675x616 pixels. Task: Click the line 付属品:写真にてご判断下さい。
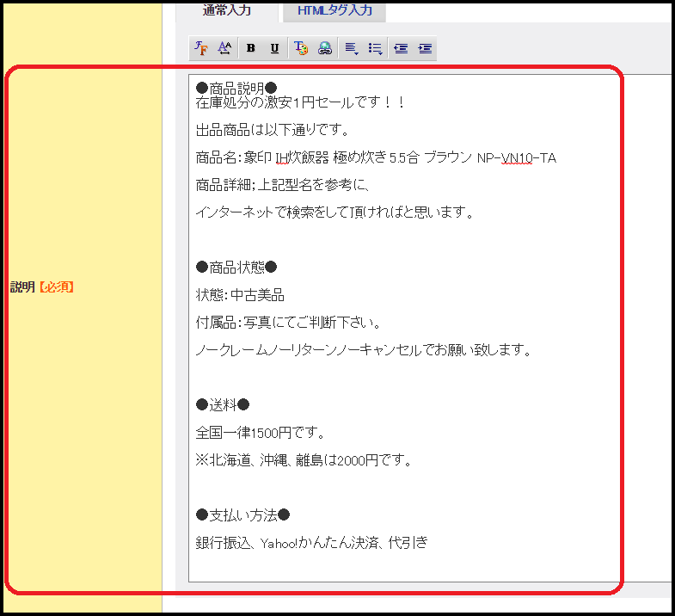(288, 323)
